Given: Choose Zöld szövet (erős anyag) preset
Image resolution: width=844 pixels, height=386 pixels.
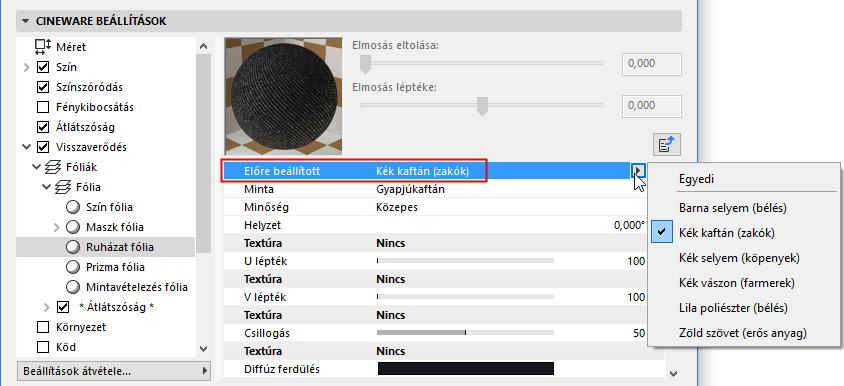Looking at the screenshot, I should (743, 333).
